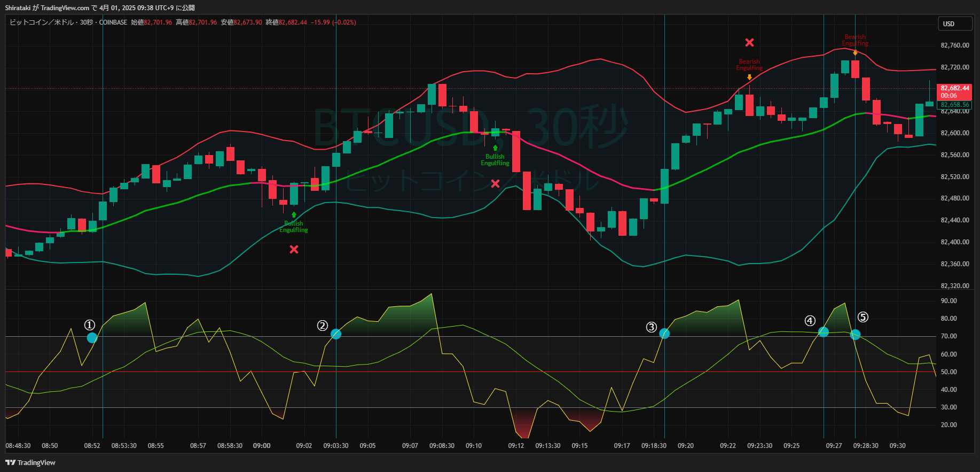Click the 09:30 time axis label
The height and width of the screenshot is (472, 980).
[897, 446]
